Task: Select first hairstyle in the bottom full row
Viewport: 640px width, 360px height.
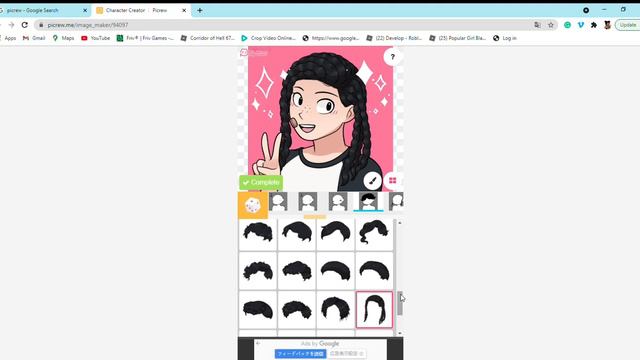Action: tap(258, 310)
